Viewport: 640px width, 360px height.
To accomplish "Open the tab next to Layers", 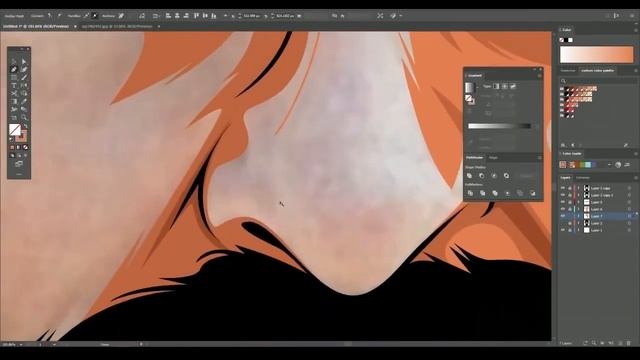I will coord(582,178).
